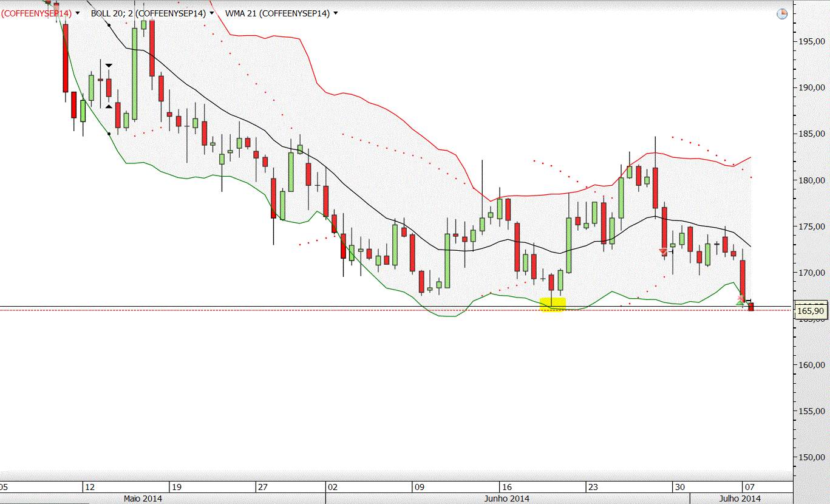Expand the BOLL 20; 2 indicator dropdown arrow

211,13
